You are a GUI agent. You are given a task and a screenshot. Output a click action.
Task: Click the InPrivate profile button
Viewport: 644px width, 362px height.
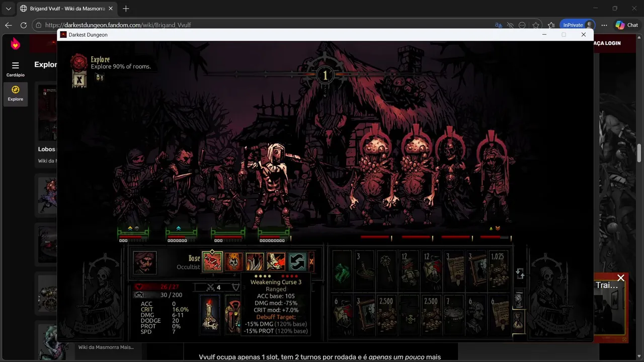(x=578, y=25)
